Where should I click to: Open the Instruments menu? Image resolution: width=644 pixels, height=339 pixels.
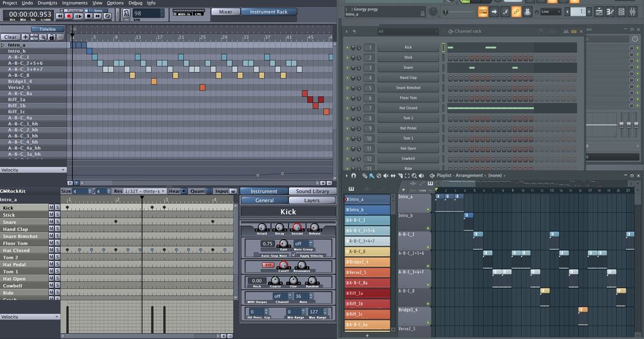click(75, 3)
